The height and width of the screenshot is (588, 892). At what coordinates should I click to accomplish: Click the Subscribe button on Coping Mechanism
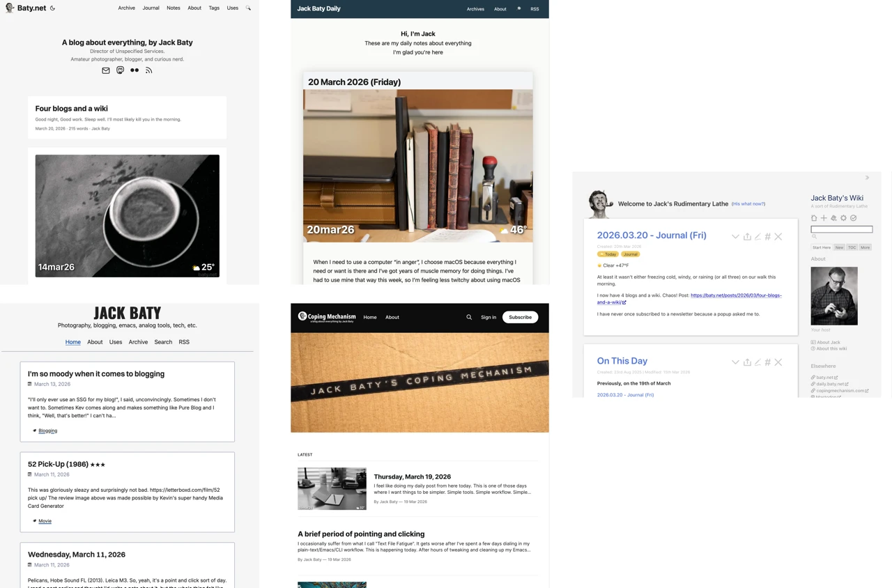point(520,317)
